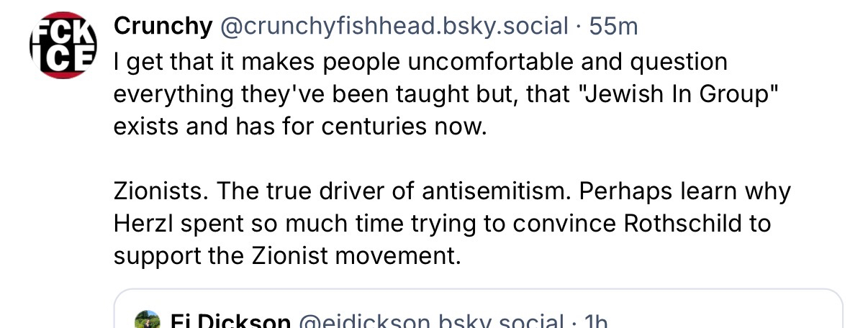The width and height of the screenshot is (868, 328).
Task: Click the line "support the Zionist movement."
Action: point(286,255)
